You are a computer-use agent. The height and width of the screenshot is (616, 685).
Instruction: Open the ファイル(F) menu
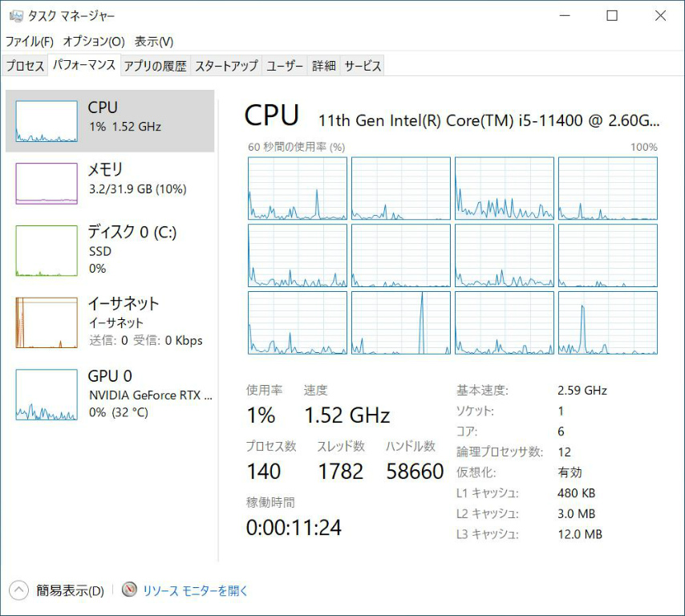[30, 41]
